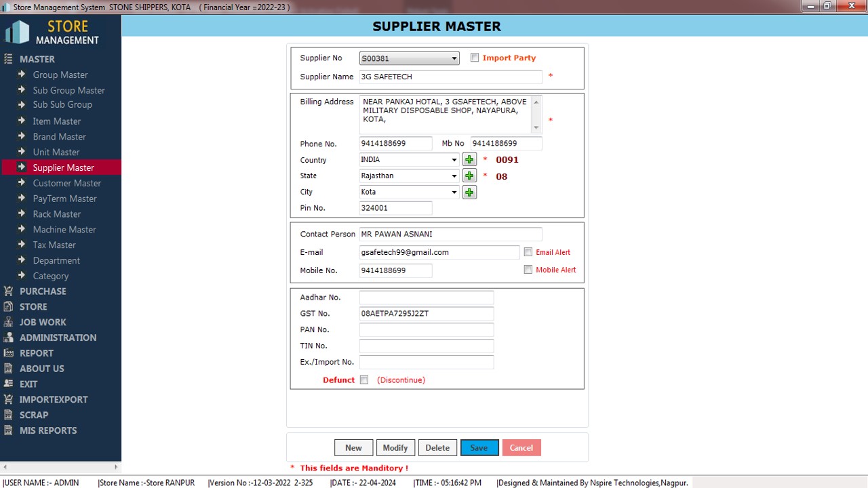868x488 pixels.
Task: Click the Modify button
Action: (395, 448)
